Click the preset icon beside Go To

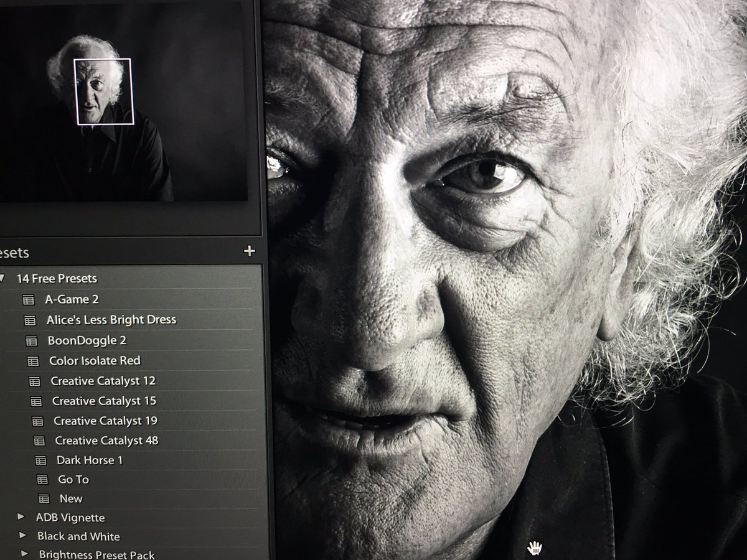(x=42, y=480)
